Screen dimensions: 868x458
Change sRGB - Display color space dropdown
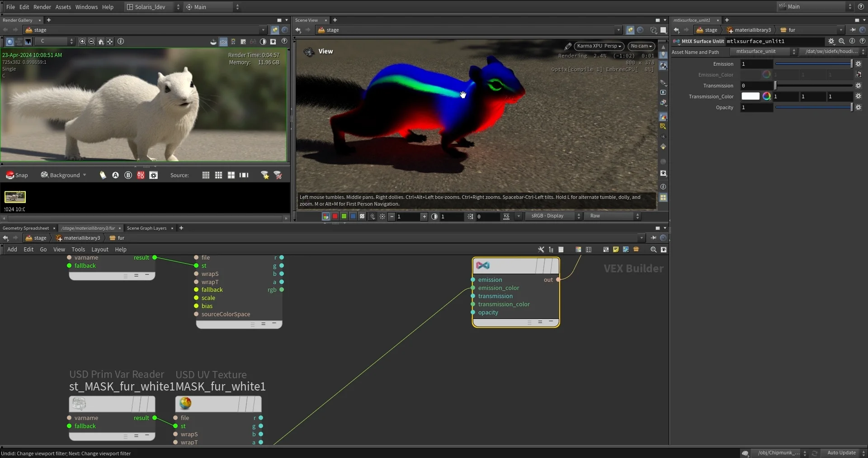click(x=553, y=216)
